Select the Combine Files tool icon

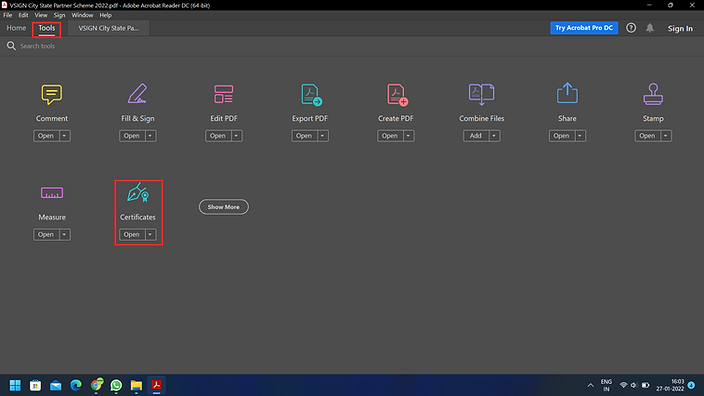pyautogui.click(x=481, y=94)
